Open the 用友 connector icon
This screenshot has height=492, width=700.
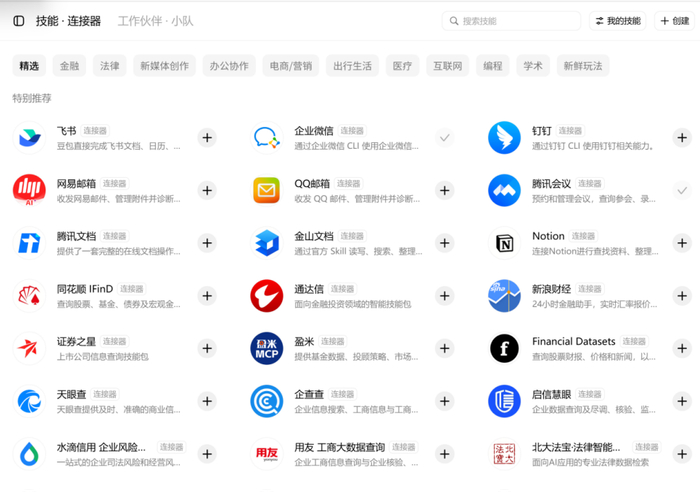pos(267,454)
